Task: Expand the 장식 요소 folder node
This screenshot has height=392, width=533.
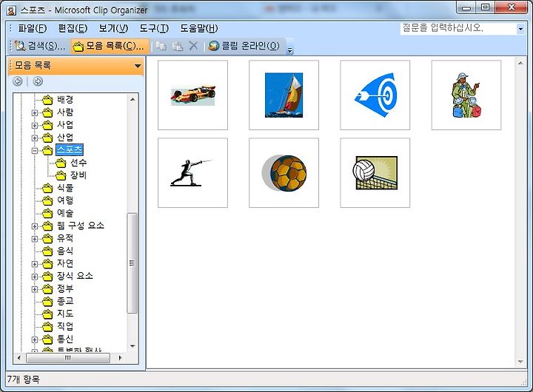Action: pyautogui.click(x=34, y=277)
